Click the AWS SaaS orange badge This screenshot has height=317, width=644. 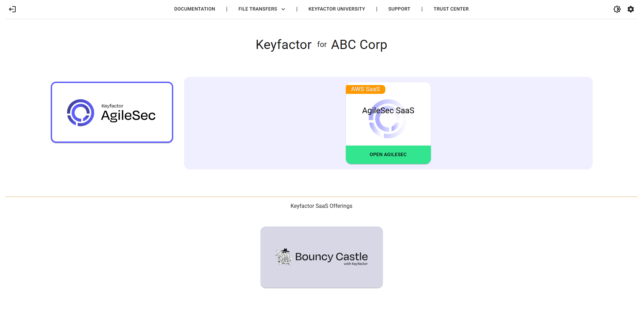click(365, 89)
